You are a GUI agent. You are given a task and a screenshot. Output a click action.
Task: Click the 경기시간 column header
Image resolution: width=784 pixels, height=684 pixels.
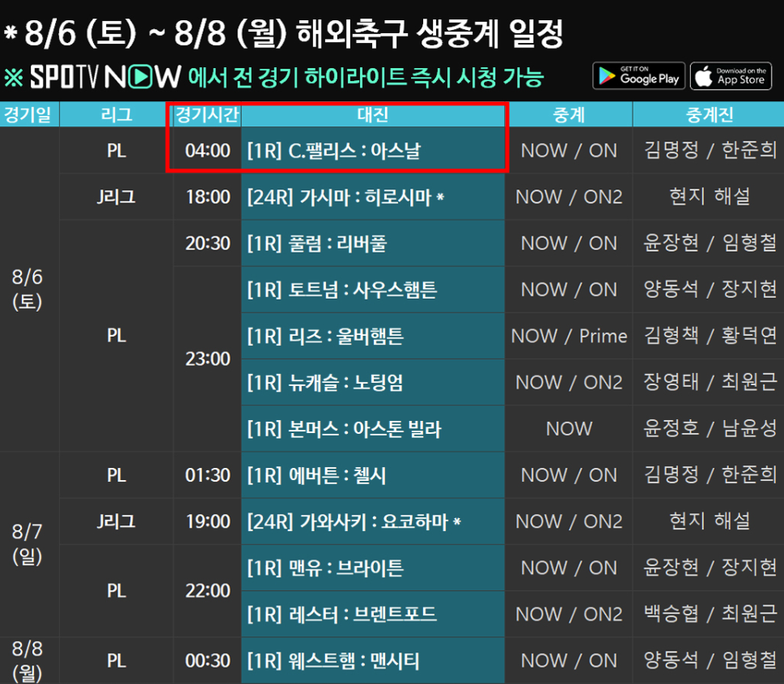point(207,115)
